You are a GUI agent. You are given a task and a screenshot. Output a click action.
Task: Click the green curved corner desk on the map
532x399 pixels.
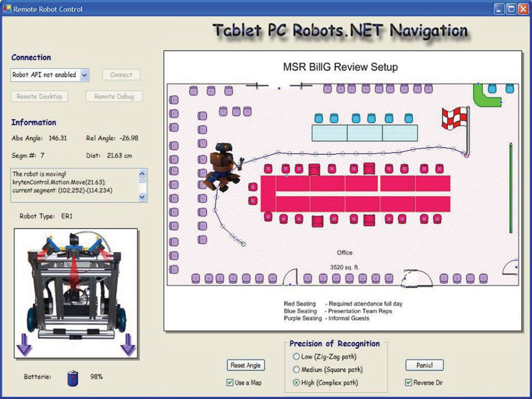click(485, 96)
